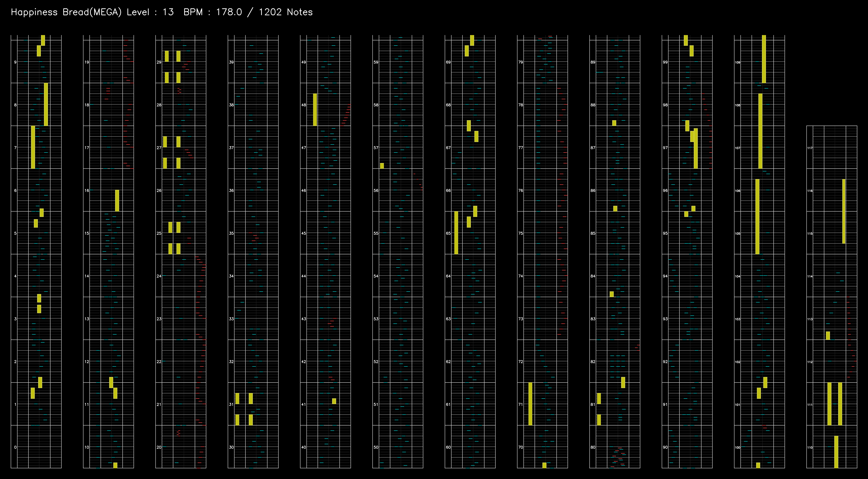Click measure number label 94
The image size is (868, 479).
tap(665, 276)
